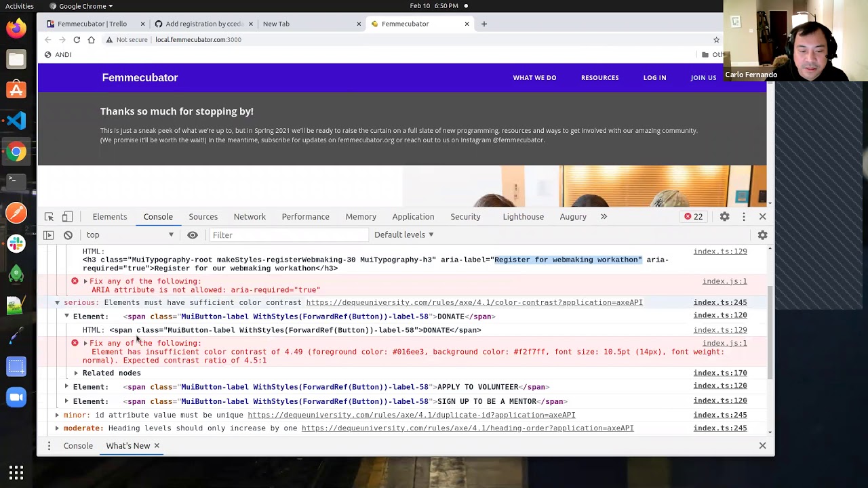Viewport: 868px width, 488px height.
Task: Open the WHAT WE DO nav link
Action: click(x=534, y=78)
